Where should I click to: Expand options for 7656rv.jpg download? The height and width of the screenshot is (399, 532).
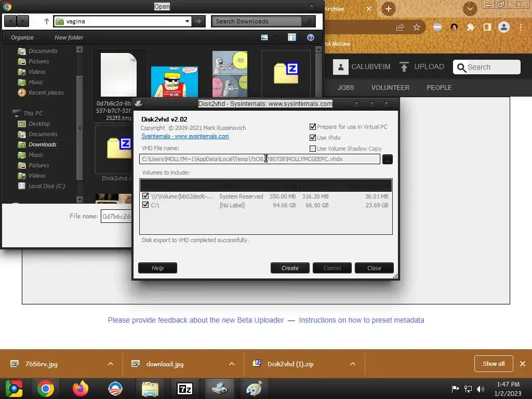(111, 364)
